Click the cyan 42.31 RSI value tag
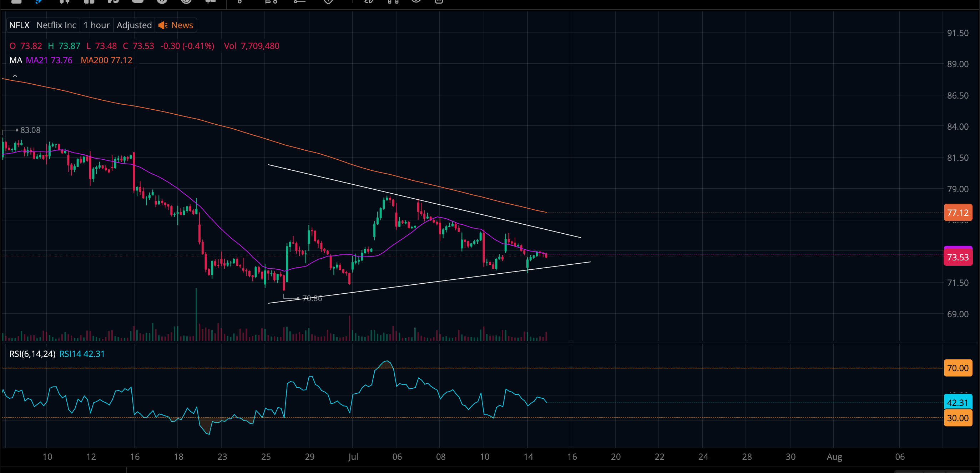This screenshot has height=473, width=980. 958,403
